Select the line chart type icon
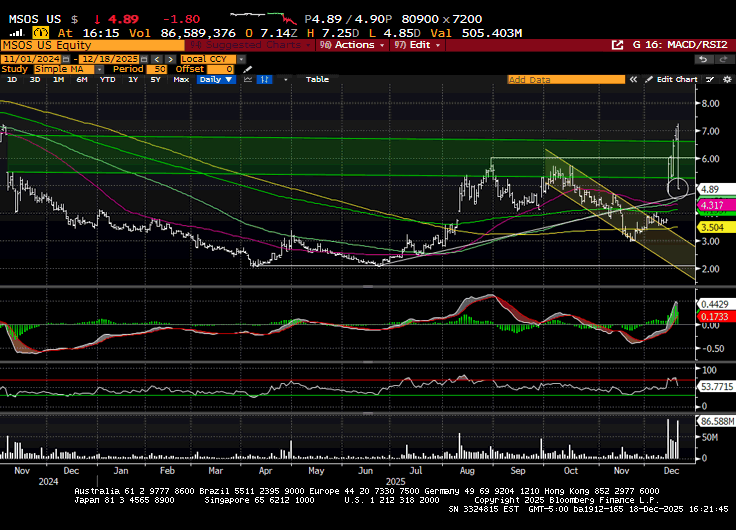Screen dimensions: 736x530 pos(248,79)
